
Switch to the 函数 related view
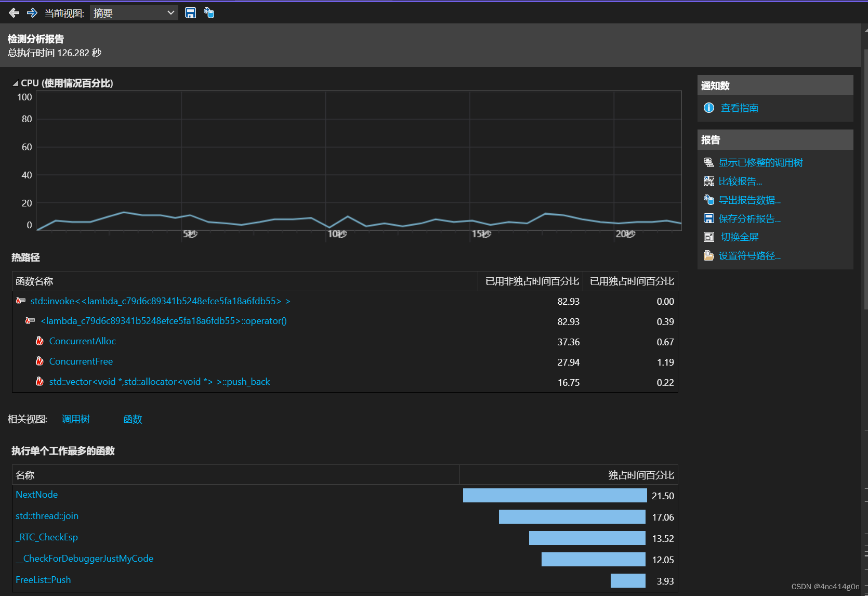(133, 419)
